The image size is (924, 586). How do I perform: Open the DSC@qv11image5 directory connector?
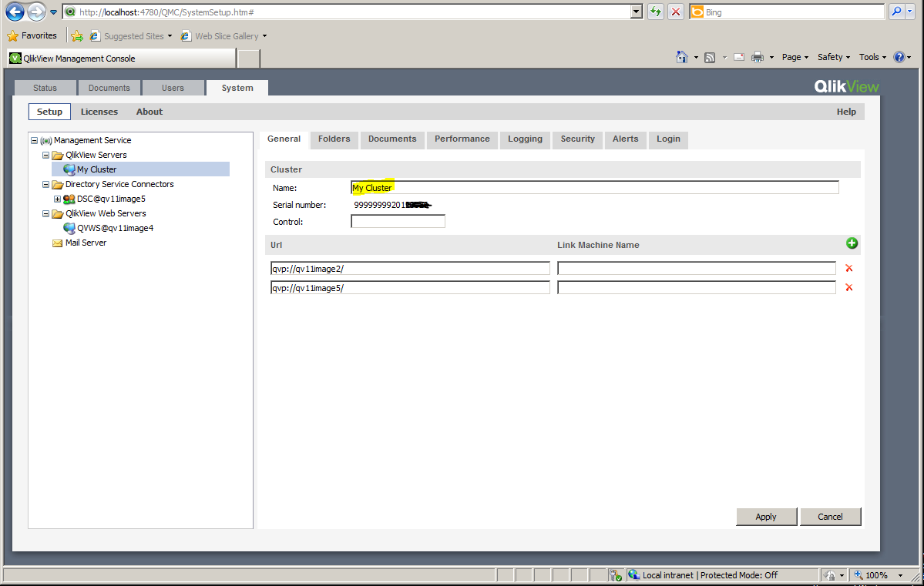pos(71,199)
